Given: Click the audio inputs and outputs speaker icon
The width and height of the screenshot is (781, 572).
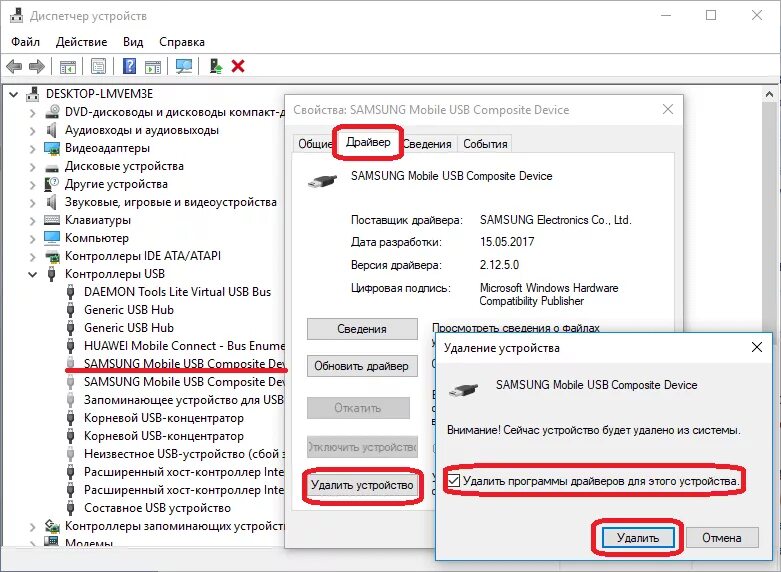Looking at the screenshot, I should coord(52,130).
